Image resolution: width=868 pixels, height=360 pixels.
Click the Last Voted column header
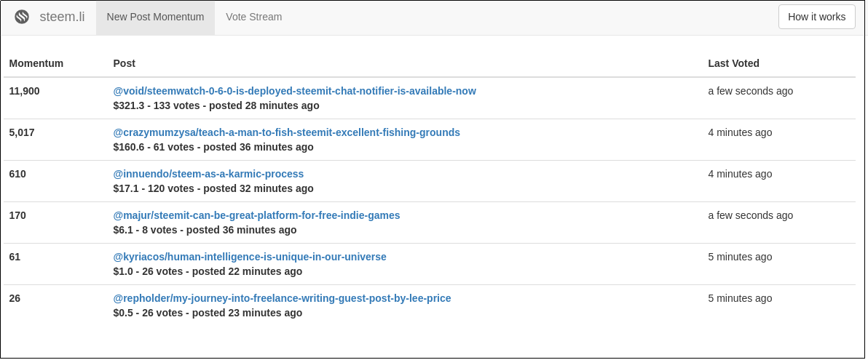733,63
